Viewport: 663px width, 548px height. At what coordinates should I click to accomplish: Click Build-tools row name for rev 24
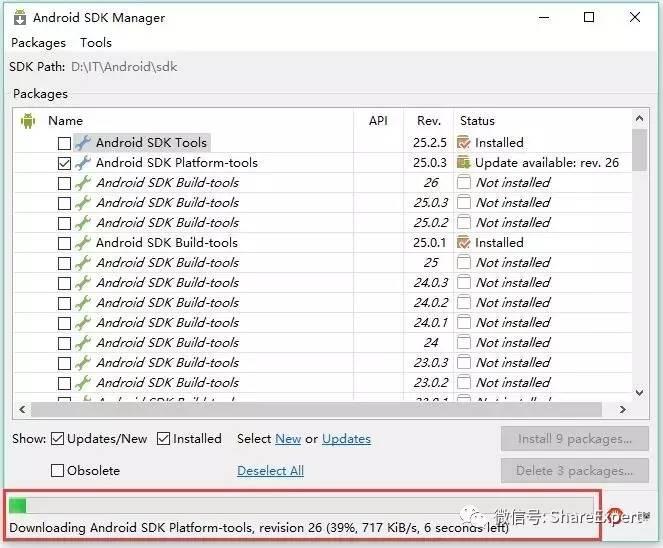pyautogui.click(x=167, y=342)
